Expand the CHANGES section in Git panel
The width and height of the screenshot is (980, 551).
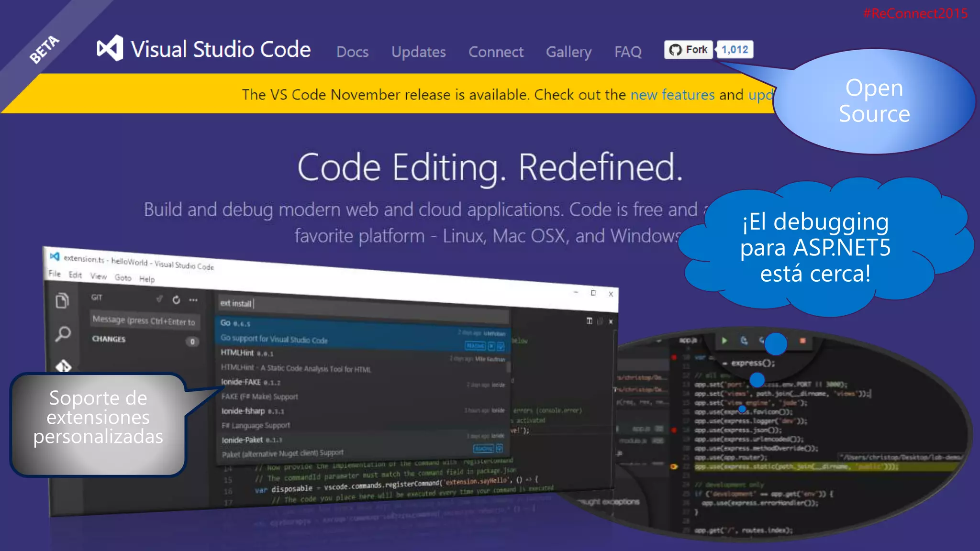pyautogui.click(x=109, y=339)
